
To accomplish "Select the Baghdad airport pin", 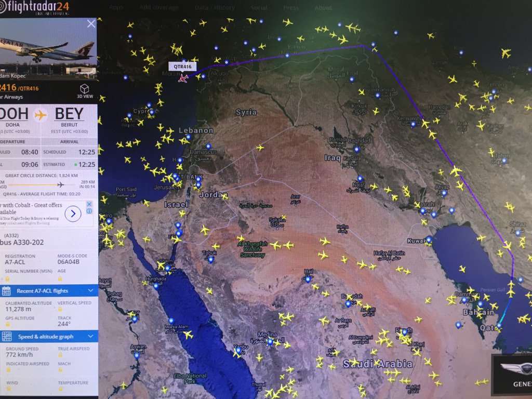I will pyautogui.click(x=356, y=149).
